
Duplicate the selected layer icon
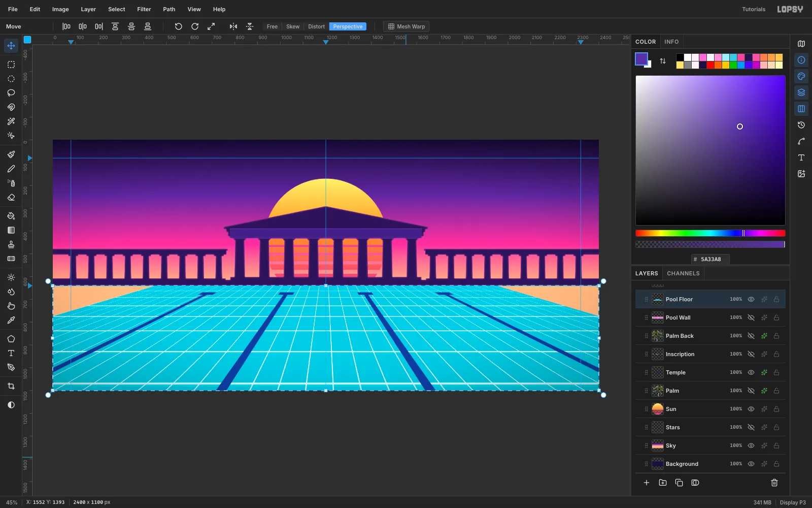tap(679, 483)
